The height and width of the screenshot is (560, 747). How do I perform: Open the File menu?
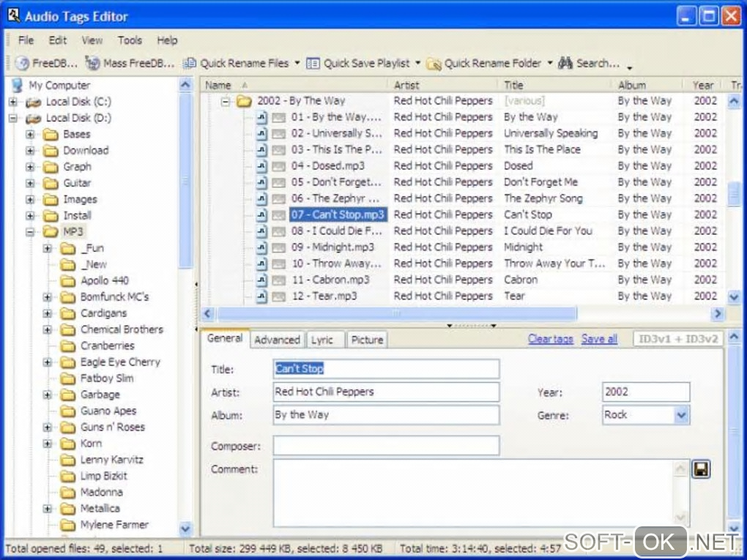point(26,40)
